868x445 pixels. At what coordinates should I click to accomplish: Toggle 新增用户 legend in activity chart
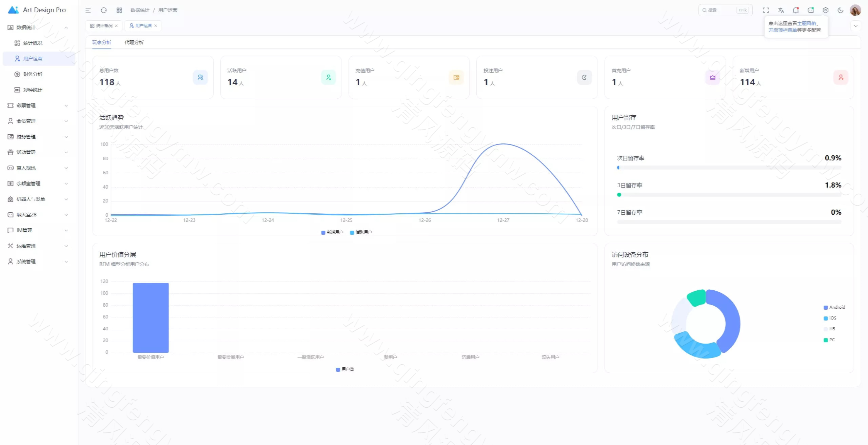pyautogui.click(x=332, y=232)
